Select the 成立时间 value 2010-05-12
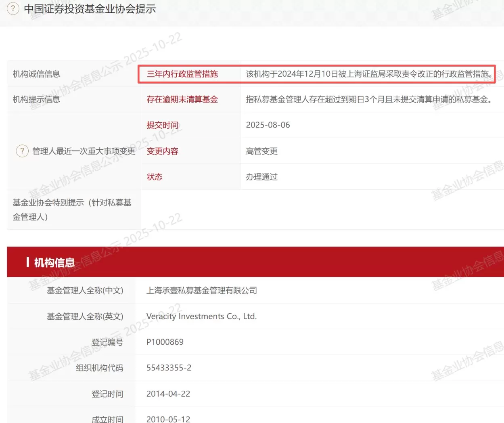The height and width of the screenshot is (423, 504). point(168,419)
